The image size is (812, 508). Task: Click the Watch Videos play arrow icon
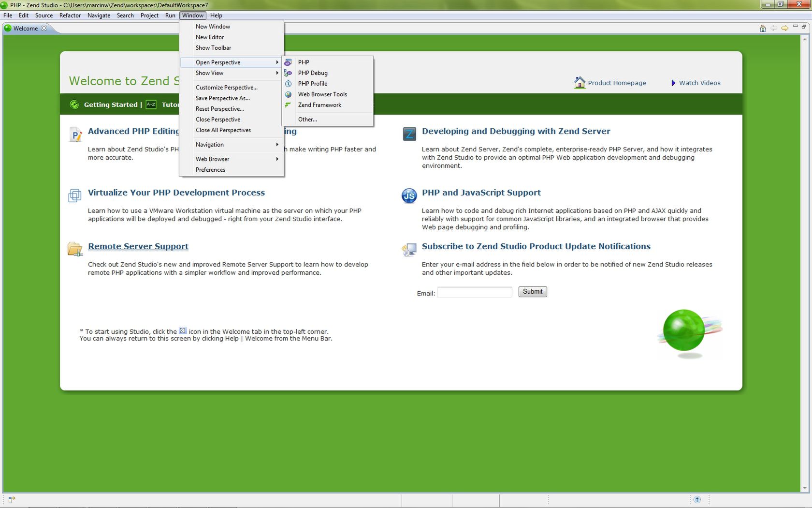coord(673,83)
